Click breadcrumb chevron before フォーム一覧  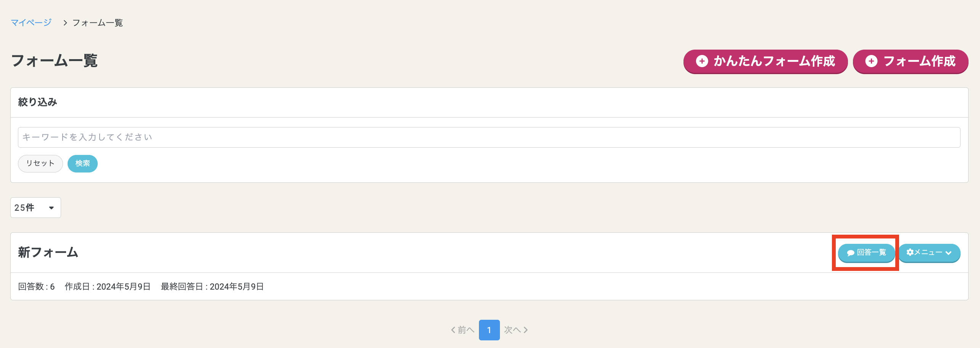click(x=65, y=23)
